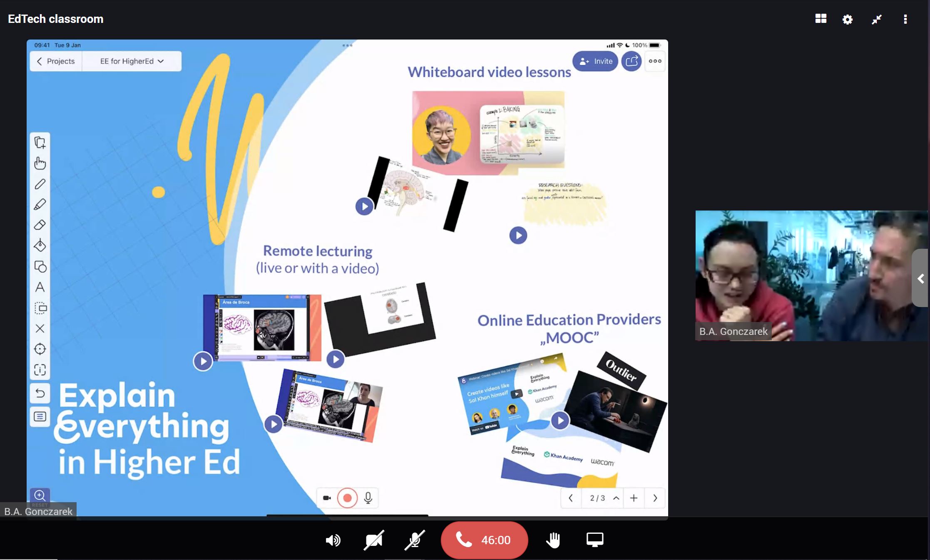Play the cerebelo slide video
930x560 pixels.
[x=335, y=359]
